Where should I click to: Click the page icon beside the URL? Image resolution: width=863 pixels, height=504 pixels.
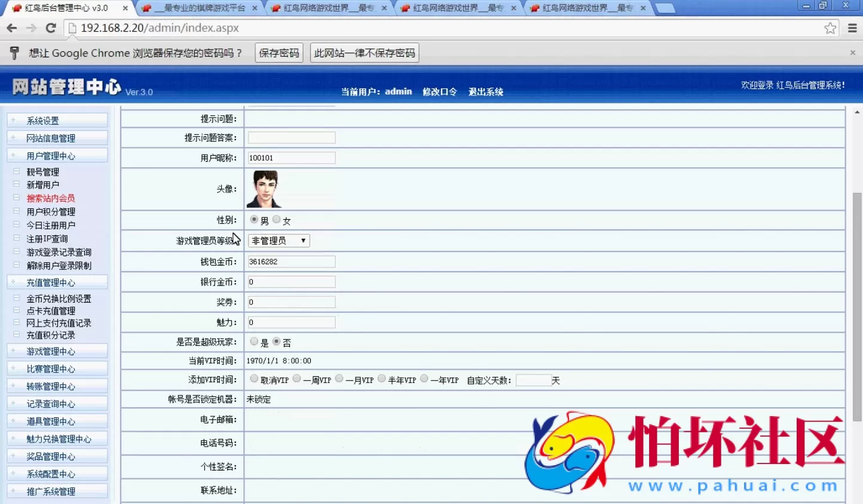tap(72, 27)
